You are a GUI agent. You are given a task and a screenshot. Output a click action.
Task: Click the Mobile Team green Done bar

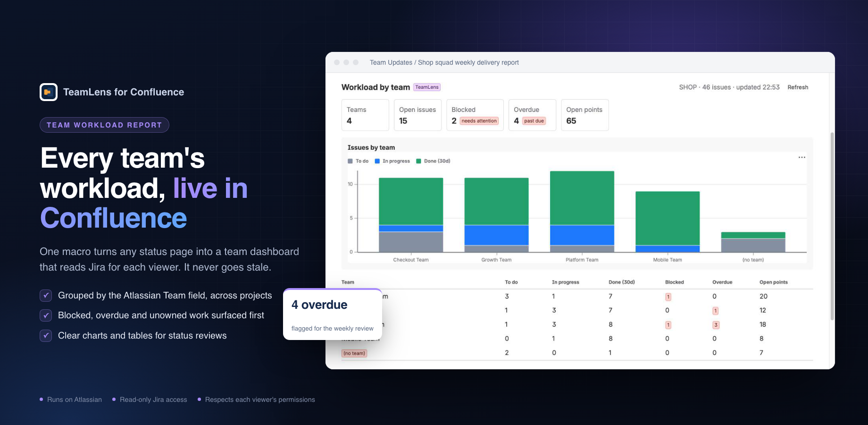click(x=668, y=218)
